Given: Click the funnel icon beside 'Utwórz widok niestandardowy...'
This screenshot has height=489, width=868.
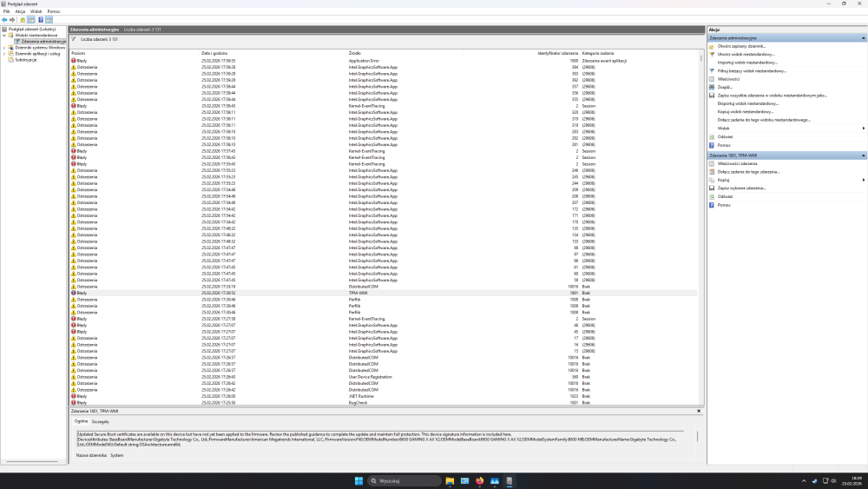Looking at the screenshot, I should 712,54.
